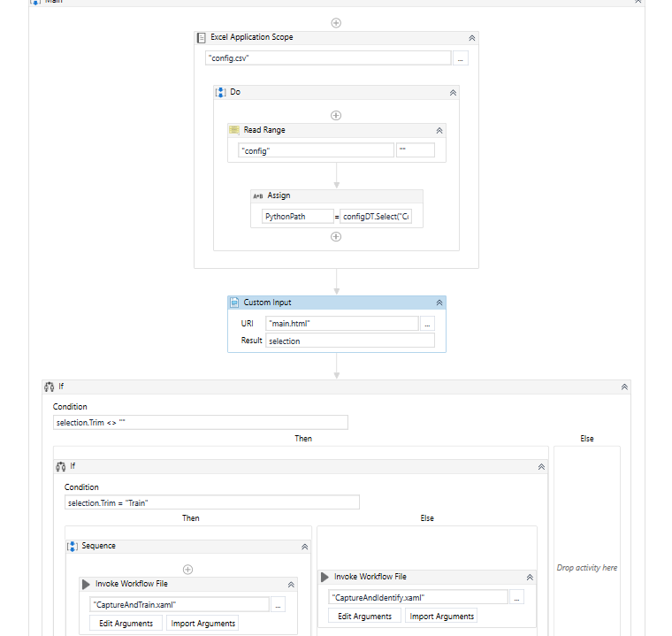Click the Custom Input activity icon

[234, 303]
